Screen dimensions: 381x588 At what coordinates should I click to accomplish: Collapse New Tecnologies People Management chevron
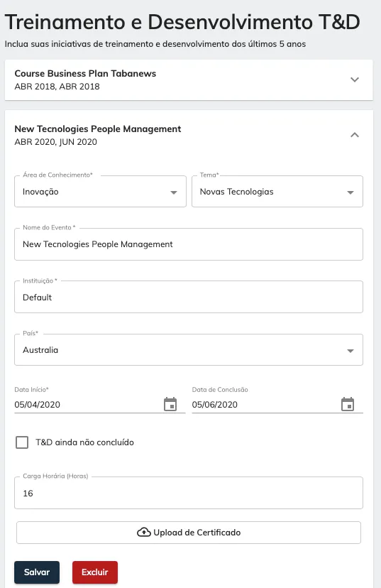coord(355,135)
